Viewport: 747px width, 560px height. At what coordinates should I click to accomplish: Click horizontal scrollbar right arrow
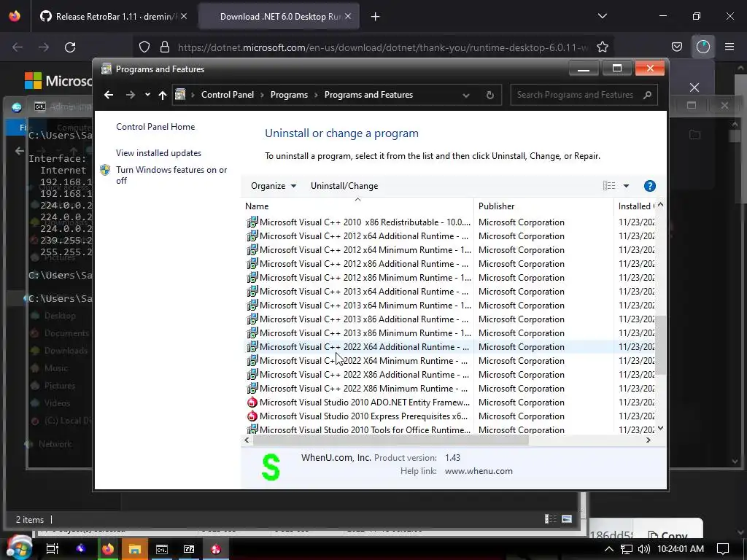pyautogui.click(x=648, y=440)
